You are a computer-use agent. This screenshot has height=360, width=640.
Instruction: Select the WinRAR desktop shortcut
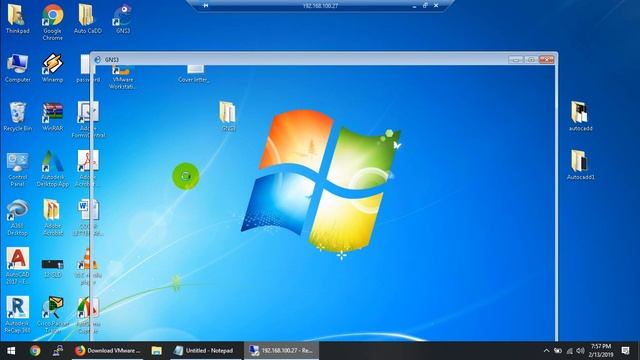[53, 117]
